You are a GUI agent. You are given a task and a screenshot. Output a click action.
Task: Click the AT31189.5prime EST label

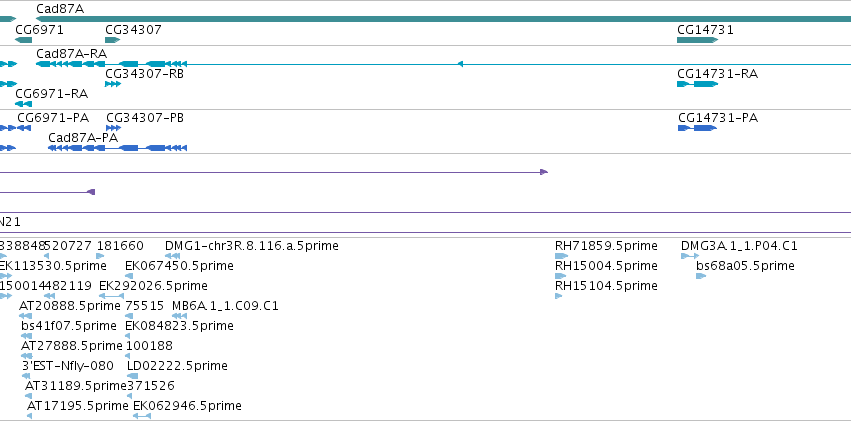pyautogui.click(x=75, y=386)
